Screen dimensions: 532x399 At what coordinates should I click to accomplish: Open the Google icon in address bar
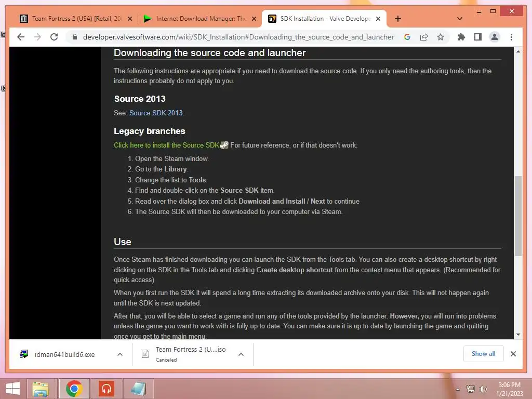click(407, 37)
